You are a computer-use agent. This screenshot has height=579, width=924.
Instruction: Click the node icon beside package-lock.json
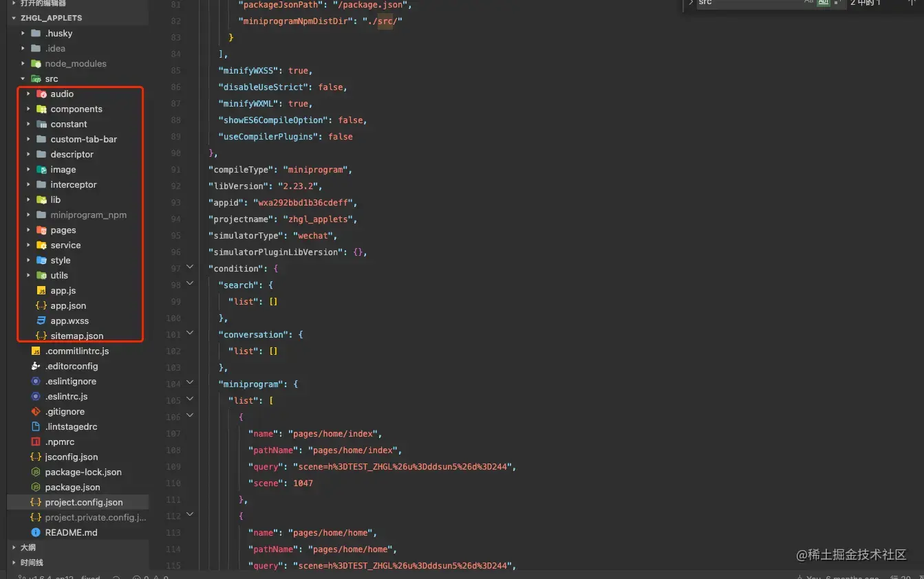(36, 472)
